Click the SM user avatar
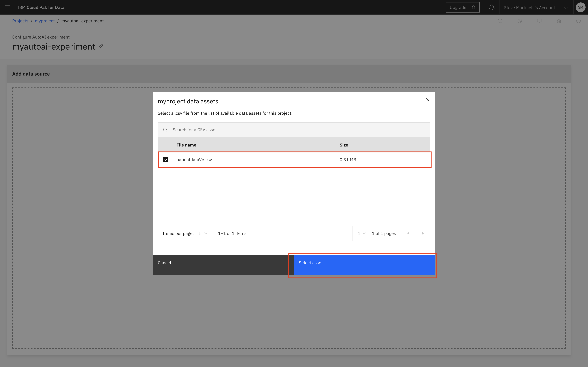The width and height of the screenshot is (588, 367). 580,7
